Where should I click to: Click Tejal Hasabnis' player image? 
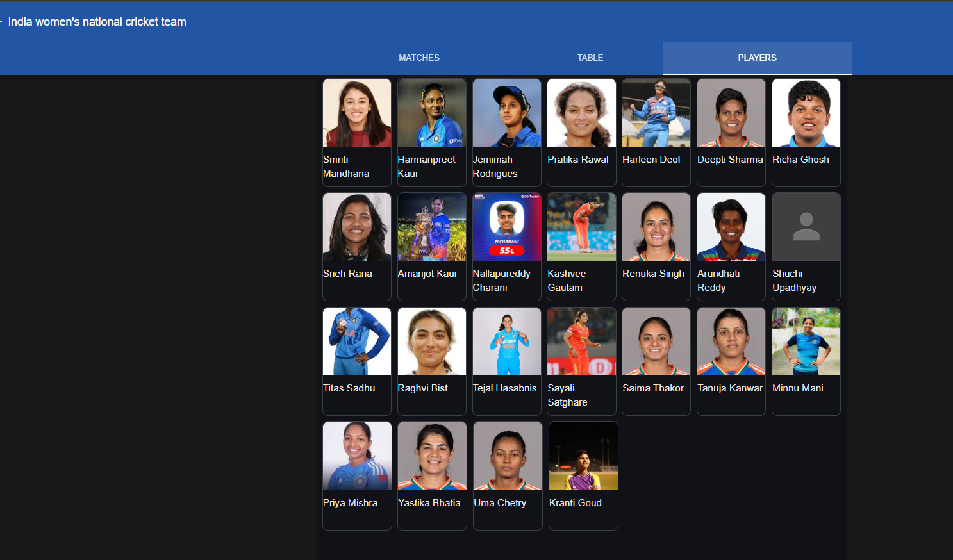tap(507, 342)
